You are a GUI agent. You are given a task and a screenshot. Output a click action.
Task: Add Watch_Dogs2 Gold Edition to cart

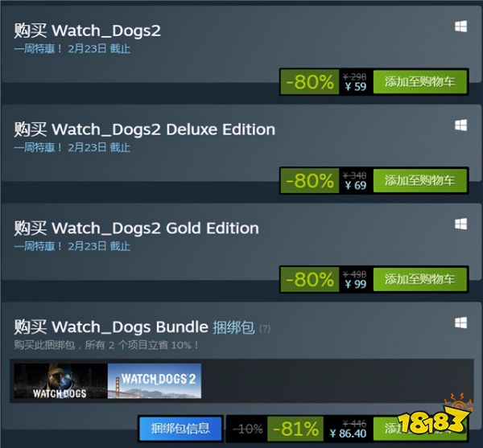pyautogui.click(x=420, y=279)
